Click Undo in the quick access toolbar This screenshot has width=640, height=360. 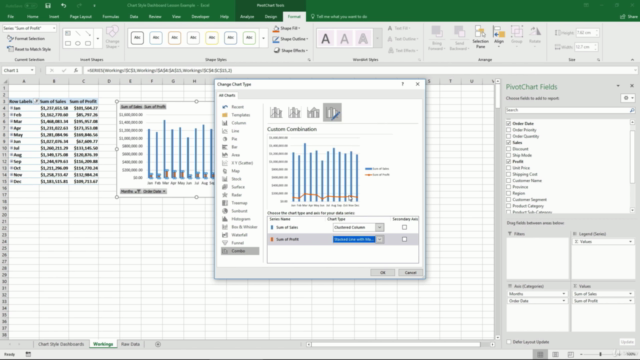tap(64, 6)
